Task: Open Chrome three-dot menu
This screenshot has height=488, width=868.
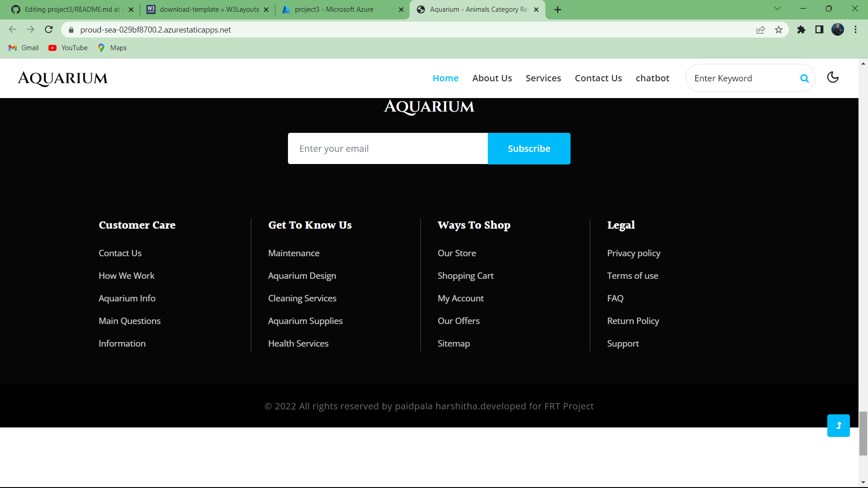Action: click(x=855, y=30)
